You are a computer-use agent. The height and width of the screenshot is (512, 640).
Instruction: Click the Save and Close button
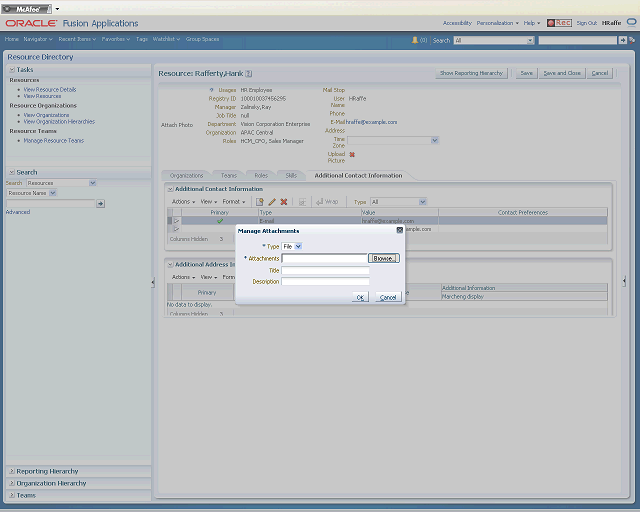click(x=562, y=73)
